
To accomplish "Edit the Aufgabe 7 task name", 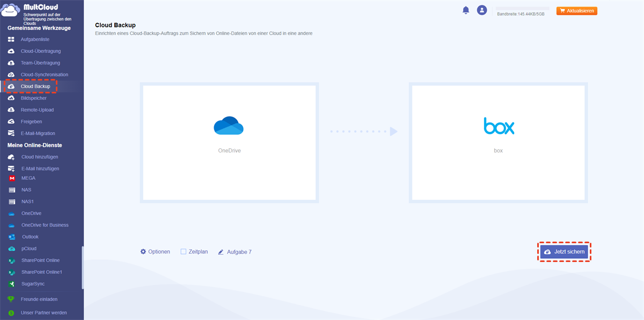I will click(x=239, y=252).
